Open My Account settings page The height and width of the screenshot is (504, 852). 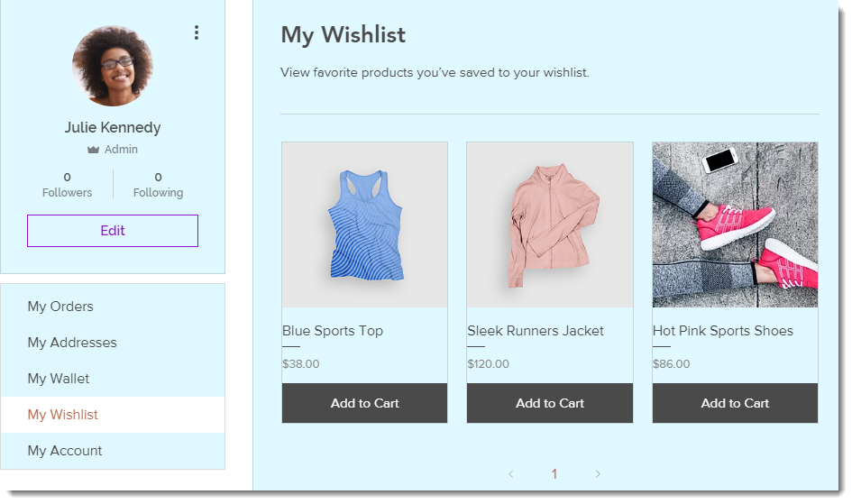pos(113,451)
